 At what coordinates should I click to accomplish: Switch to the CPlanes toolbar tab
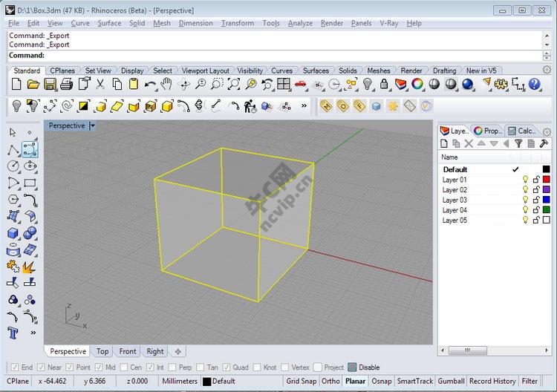62,71
